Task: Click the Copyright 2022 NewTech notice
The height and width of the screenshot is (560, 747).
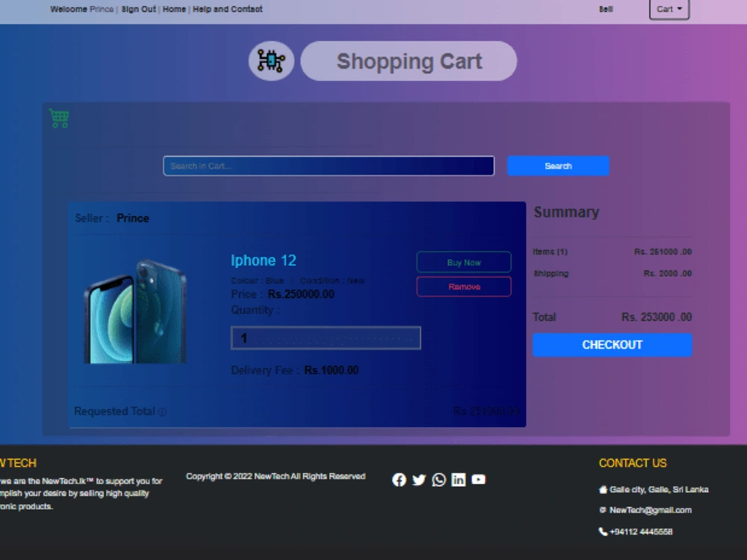Action: (x=276, y=476)
